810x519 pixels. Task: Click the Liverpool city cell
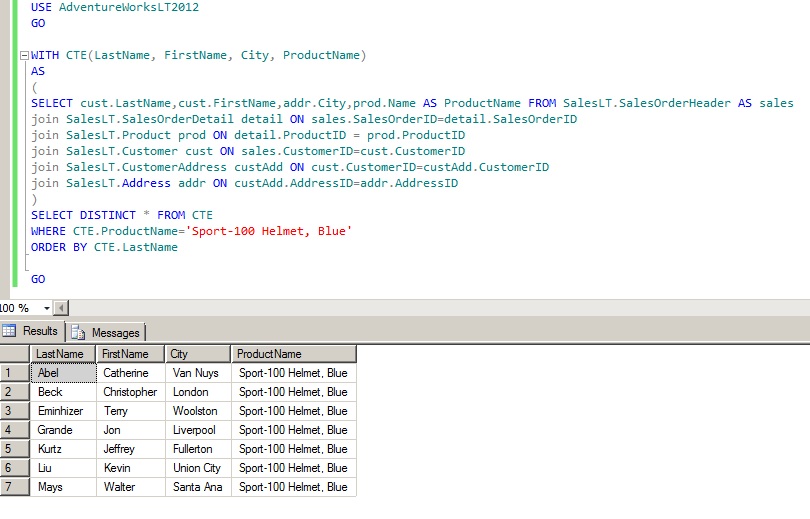[198, 430]
